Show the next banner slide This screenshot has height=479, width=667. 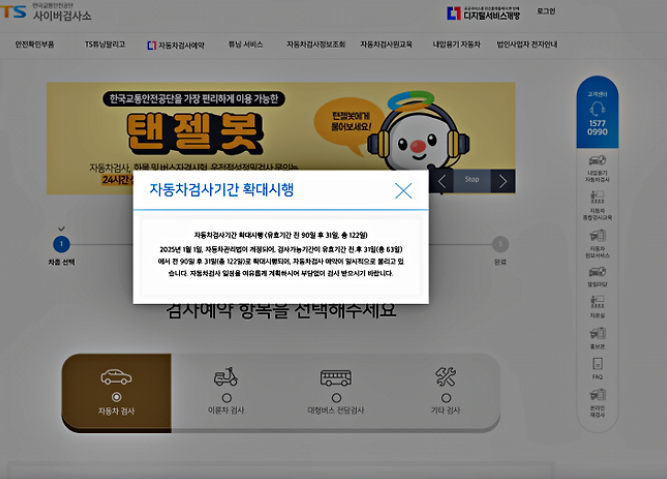coord(503,181)
